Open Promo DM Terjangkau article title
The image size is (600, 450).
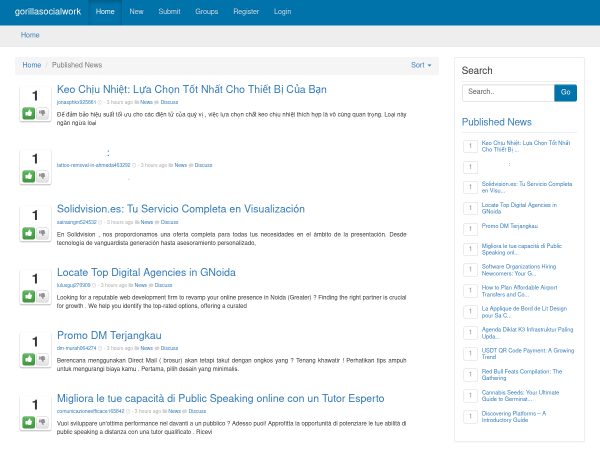(109, 336)
